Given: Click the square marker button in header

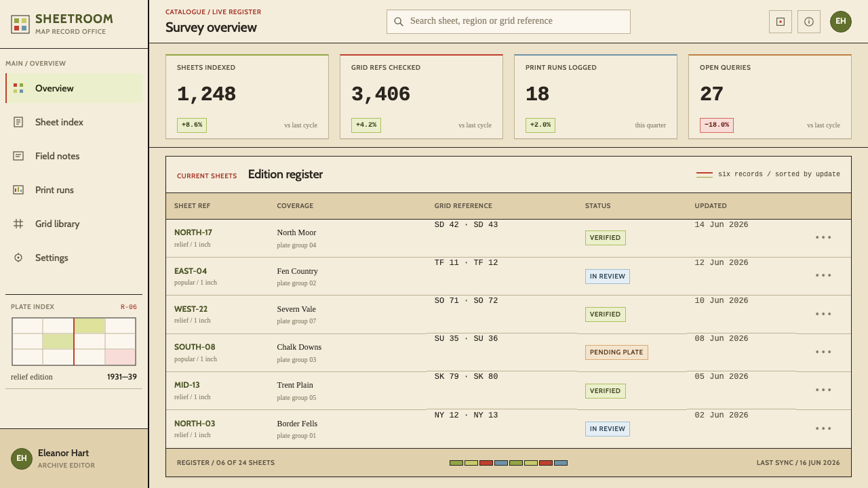Looking at the screenshot, I should 781,22.
